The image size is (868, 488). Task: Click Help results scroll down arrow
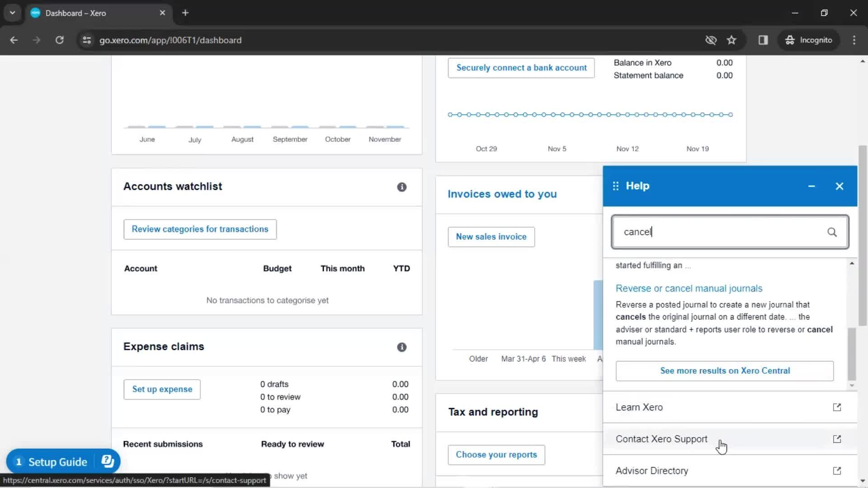tap(852, 385)
